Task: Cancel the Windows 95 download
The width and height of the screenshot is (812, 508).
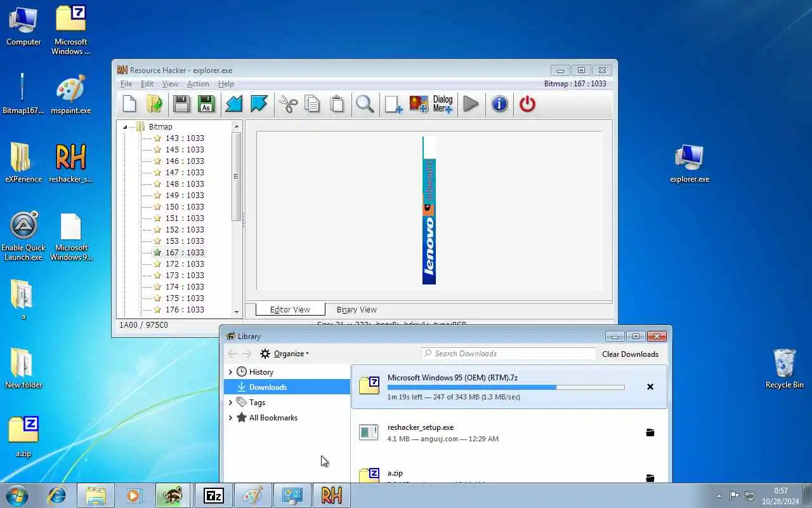Action: click(x=650, y=387)
